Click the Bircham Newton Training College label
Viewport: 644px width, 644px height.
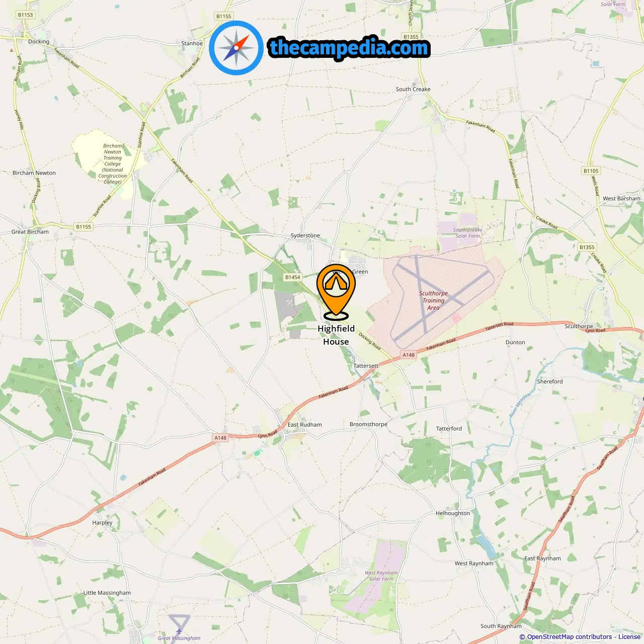pyautogui.click(x=113, y=164)
